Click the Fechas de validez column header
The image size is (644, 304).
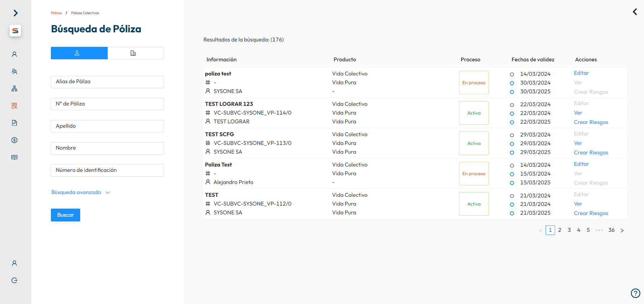click(533, 60)
